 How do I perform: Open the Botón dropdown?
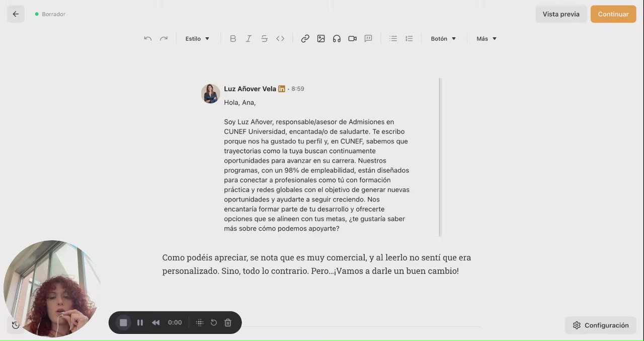pos(443,39)
